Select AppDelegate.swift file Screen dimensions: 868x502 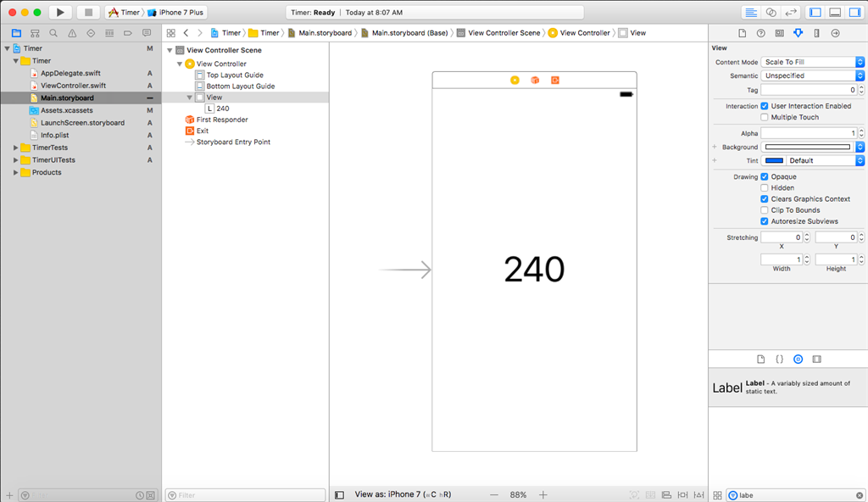click(70, 73)
